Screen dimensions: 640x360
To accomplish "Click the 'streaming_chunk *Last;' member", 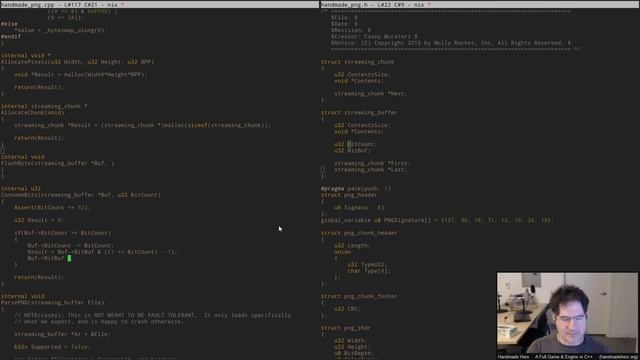I will (371, 170).
